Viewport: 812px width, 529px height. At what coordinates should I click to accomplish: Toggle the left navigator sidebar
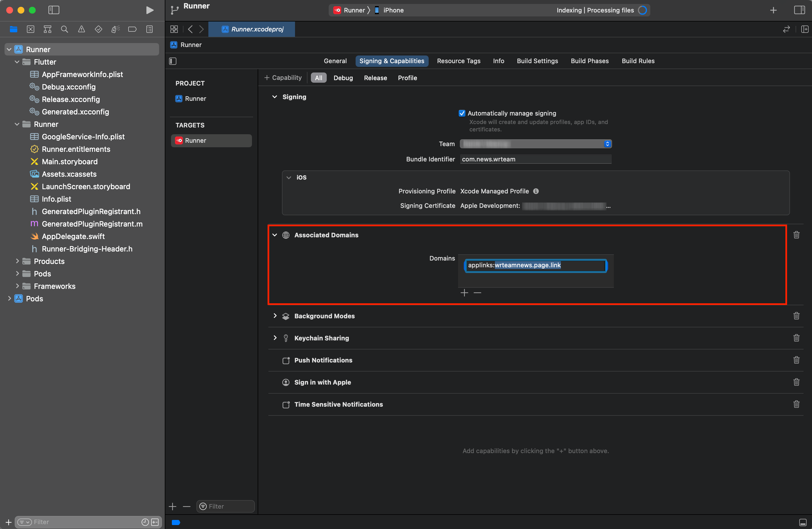[54, 10]
